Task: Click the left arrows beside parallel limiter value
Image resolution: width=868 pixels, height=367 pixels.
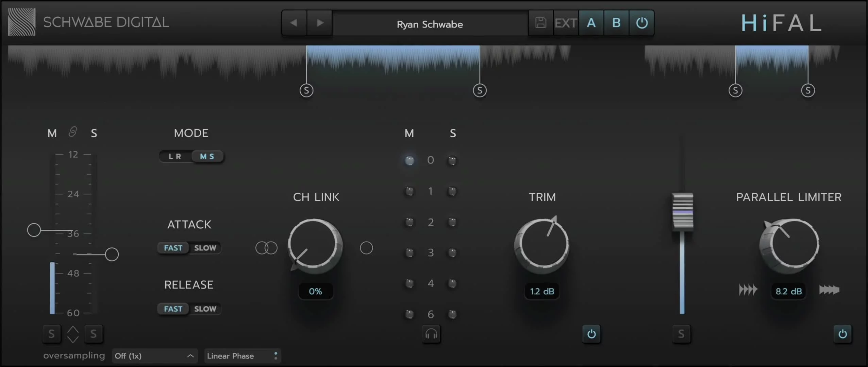Action: 748,290
